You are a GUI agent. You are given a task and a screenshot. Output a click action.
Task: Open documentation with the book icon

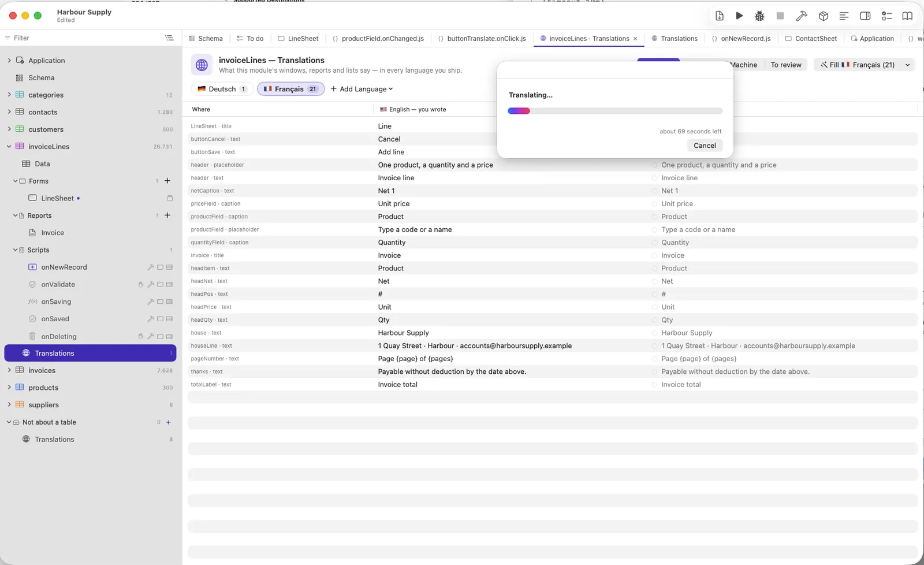click(907, 16)
